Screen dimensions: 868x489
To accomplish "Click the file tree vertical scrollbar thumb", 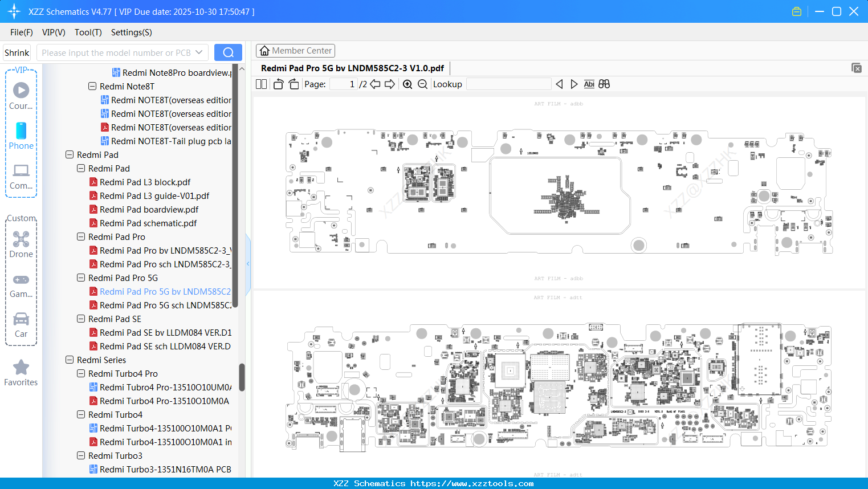I will [x=242, y=377].
